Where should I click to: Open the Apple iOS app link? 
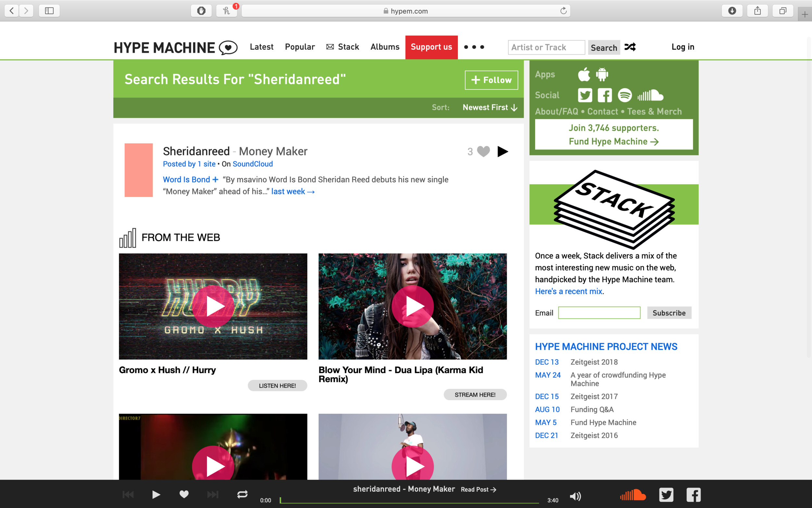584,74
